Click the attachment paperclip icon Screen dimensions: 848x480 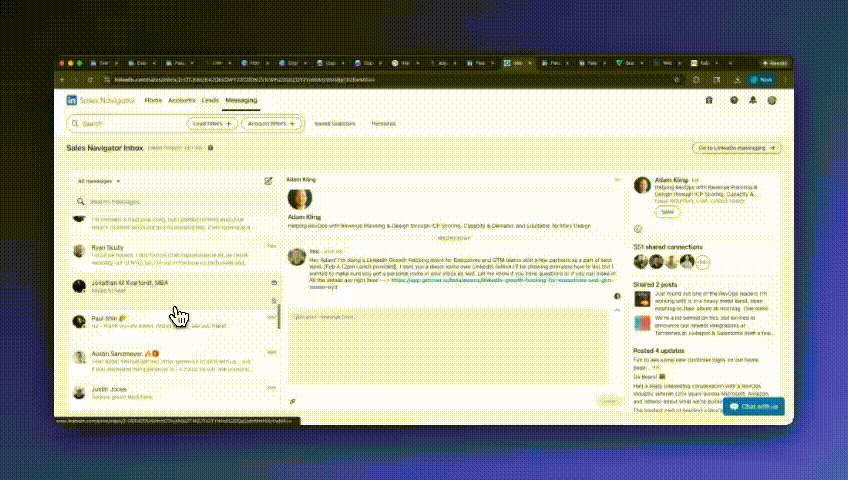pyautogui.click(x=293, y=402)
